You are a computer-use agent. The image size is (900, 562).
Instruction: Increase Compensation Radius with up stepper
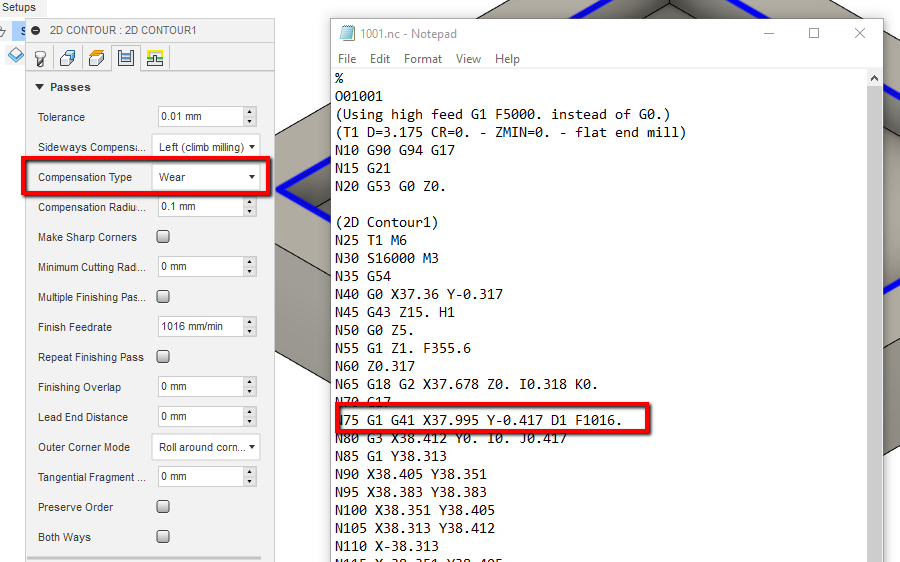click(x=250, y=201)
